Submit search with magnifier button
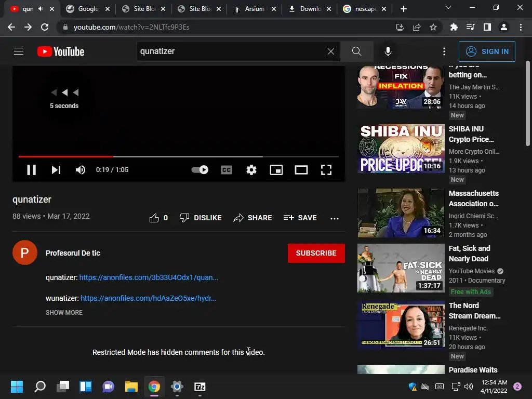The height and width of the screenshot is (399, 532). pyautogui.click(x=356, y=51)
